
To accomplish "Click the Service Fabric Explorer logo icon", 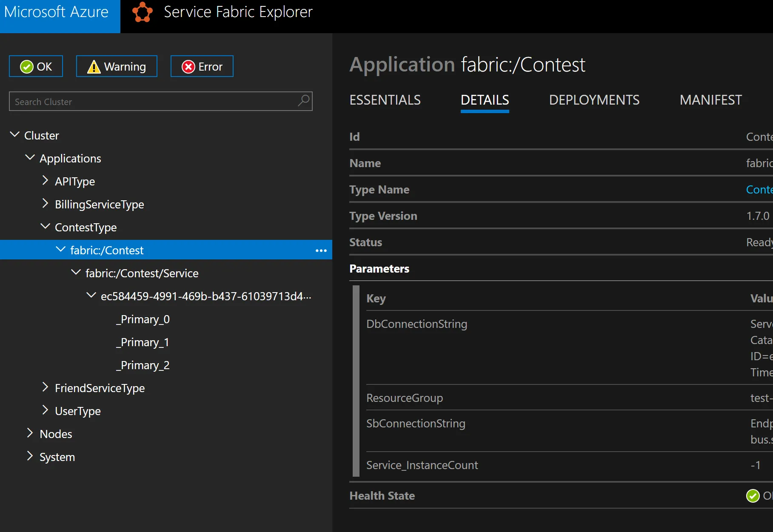I will [142, 12].
